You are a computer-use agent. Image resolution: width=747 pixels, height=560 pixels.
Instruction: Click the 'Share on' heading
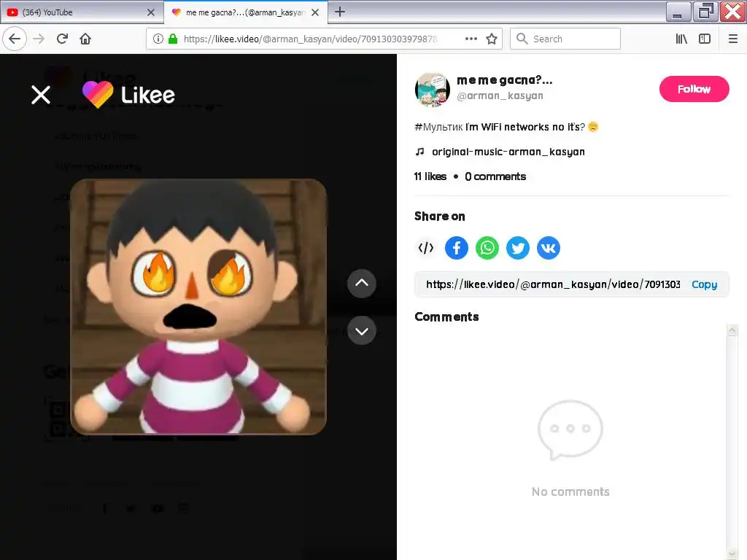[440, 216]
